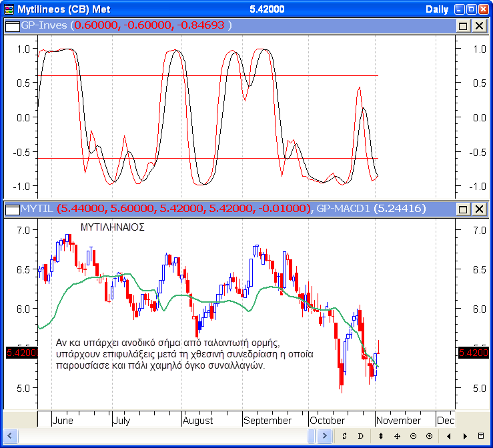Zoom out the chart with minus icon
493x448 pixels.
click(413, 436)
